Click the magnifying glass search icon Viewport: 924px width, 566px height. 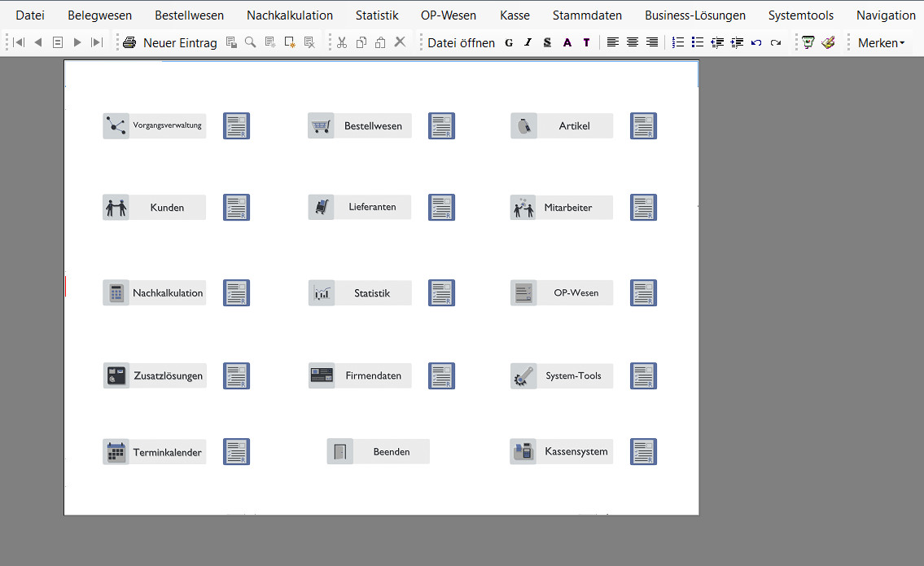click(x=250, y=42)
